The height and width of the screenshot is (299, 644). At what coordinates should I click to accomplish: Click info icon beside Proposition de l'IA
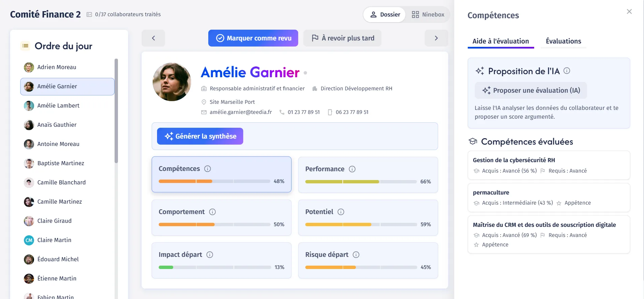pos(567,71)
